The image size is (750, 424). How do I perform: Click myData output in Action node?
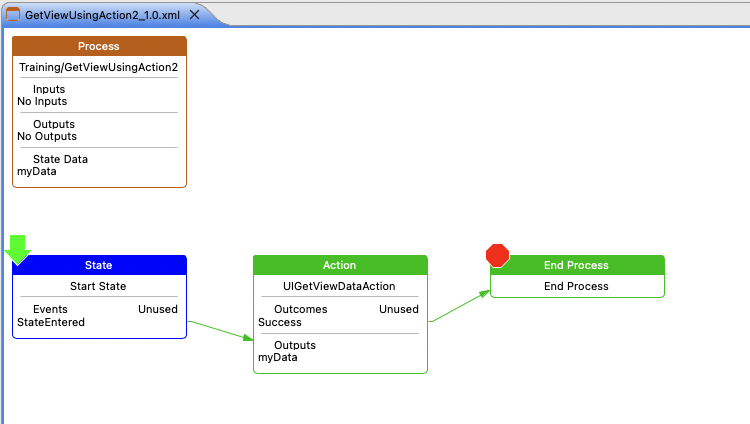pyautogui.click(x=278, y=357)
